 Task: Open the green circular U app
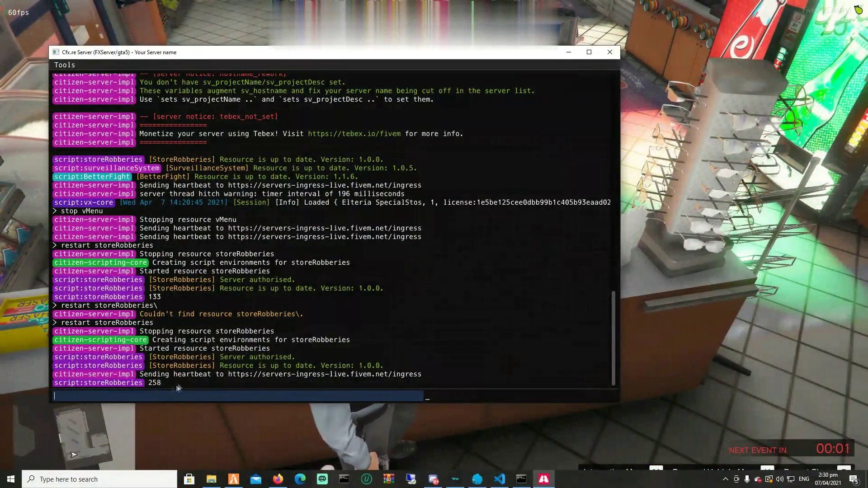point(367,479)
